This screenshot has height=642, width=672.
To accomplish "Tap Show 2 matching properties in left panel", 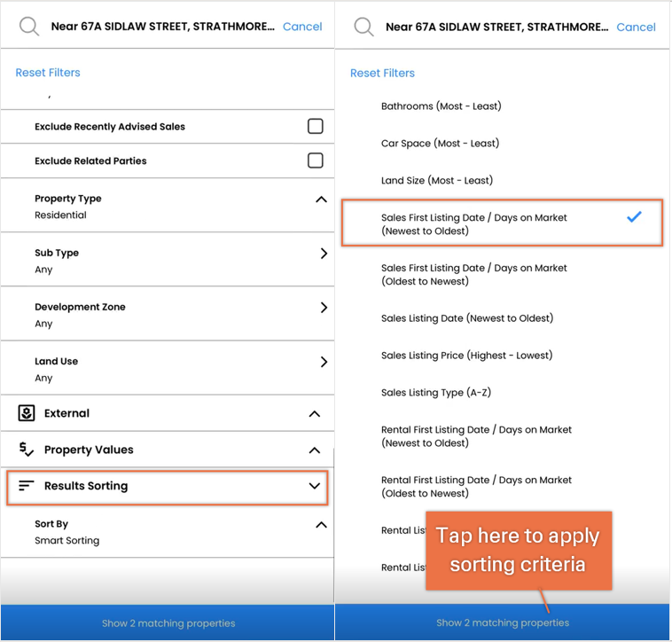I will pos(168,622).
